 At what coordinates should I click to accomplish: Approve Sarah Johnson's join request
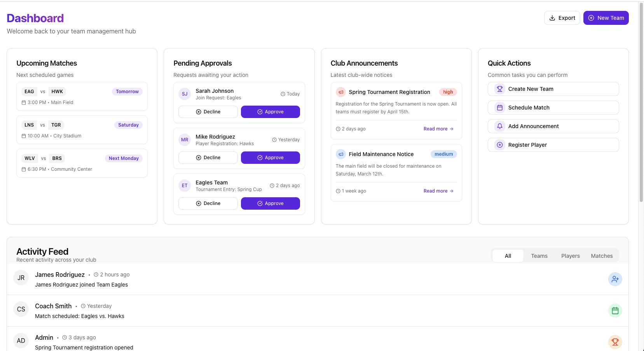coord(270,112)
